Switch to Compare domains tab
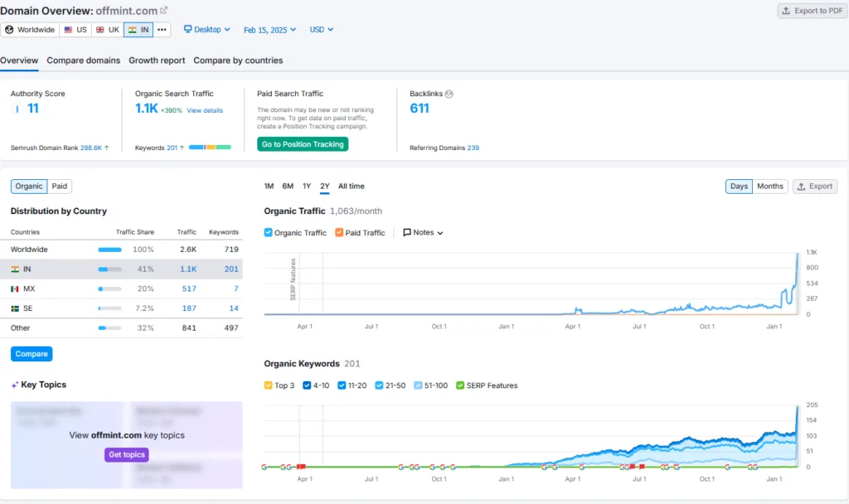Screen dimensions: 849x504 click(x=84, y=61)
